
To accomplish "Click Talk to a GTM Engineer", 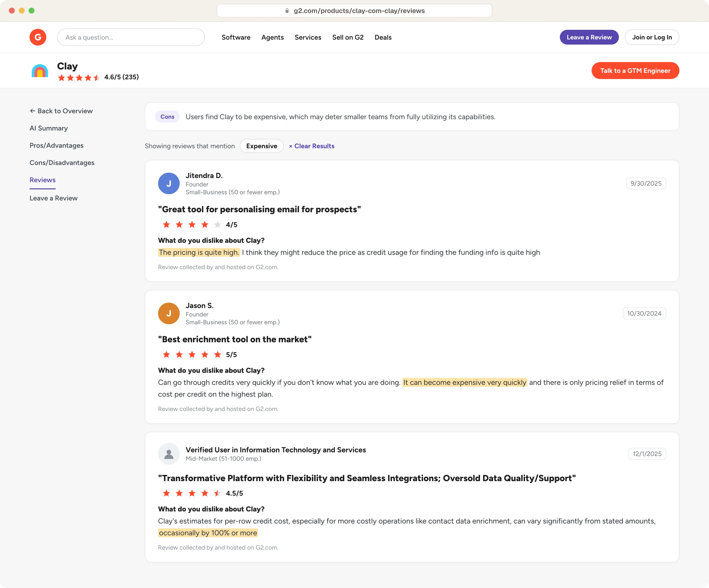I will click(635, 71).
